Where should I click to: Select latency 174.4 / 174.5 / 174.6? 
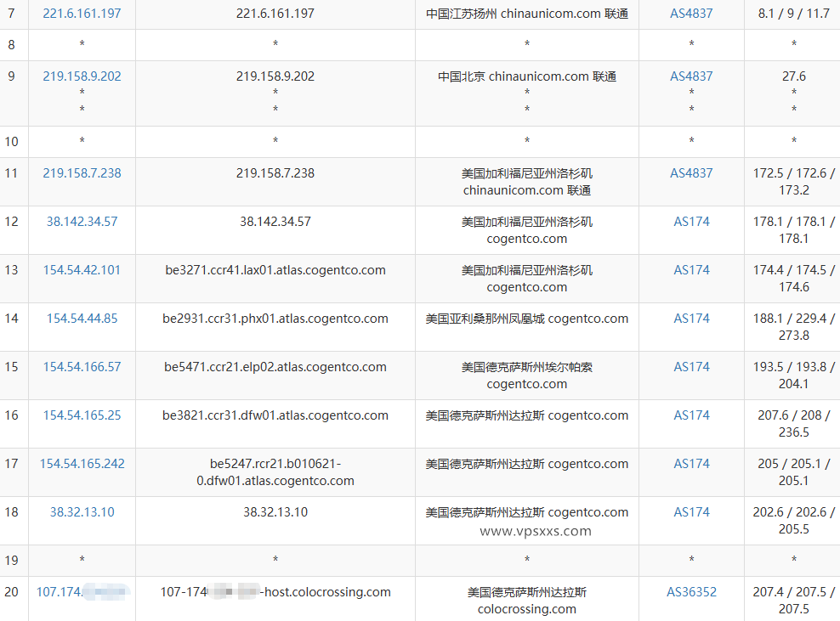click(x=793, y=279)
